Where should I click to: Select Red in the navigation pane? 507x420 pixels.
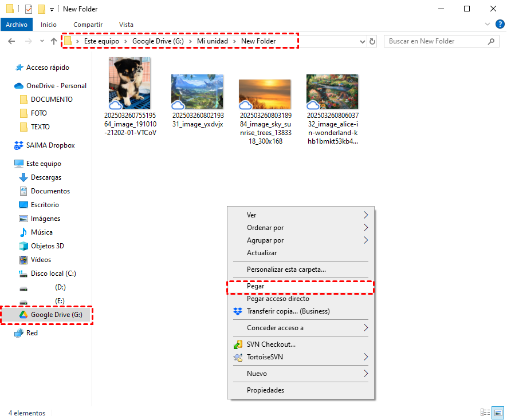tap(26, 333)
